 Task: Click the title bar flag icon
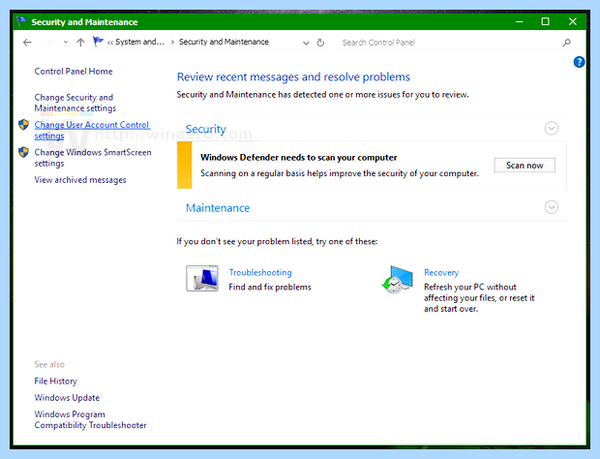point(22,21)
